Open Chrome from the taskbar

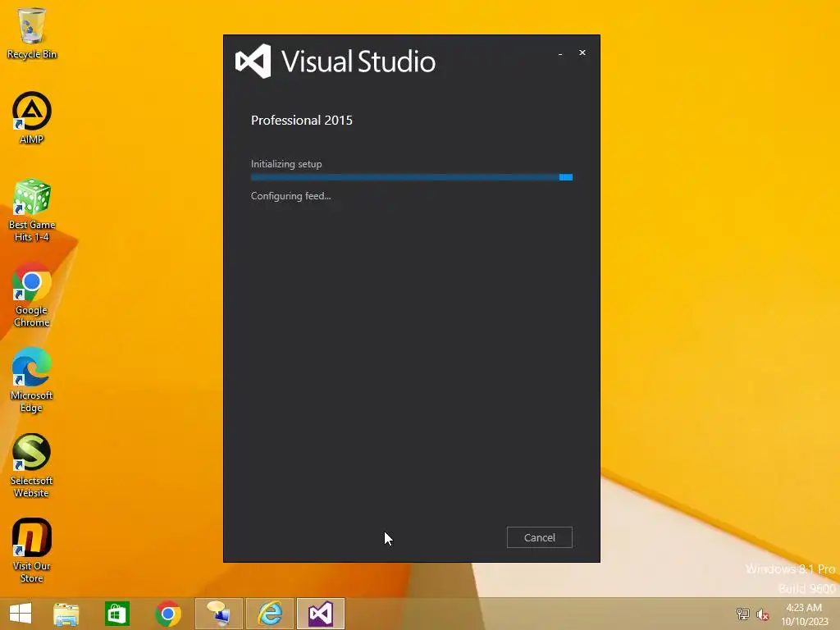[167, 614]
